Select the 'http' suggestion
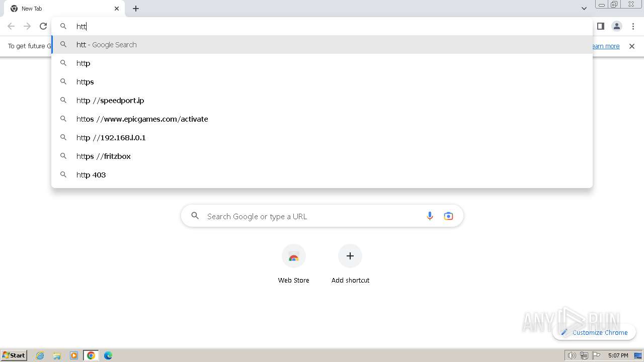The height and width of the screenshot is (362, 644). (322, 63)
